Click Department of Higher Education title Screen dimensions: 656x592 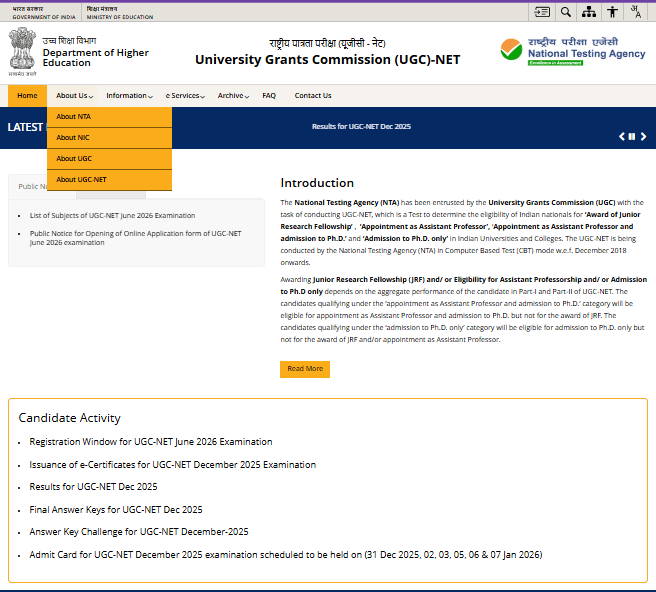pyautogui.click(x=95, y=58)
